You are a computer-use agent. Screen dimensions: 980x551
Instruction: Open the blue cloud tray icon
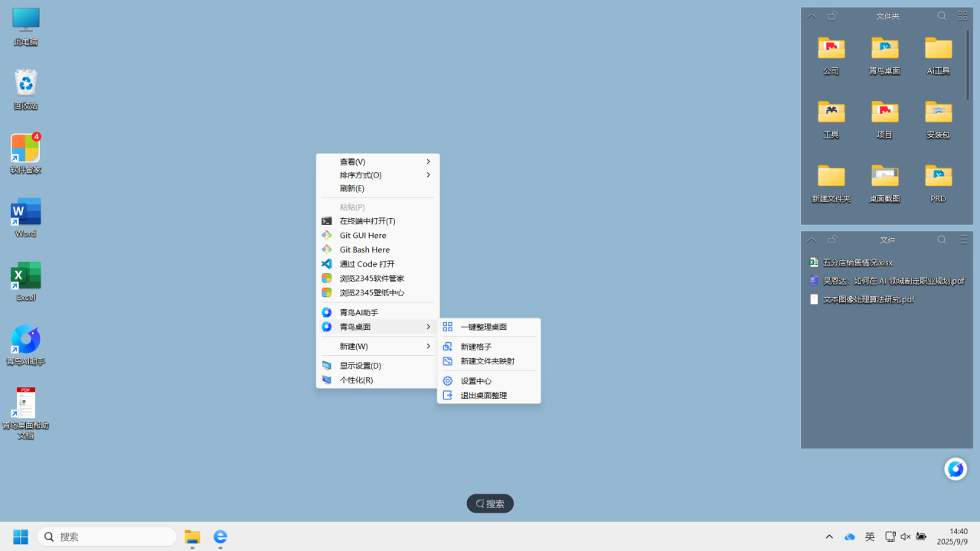pyautogui.click(x=850, y=537)
